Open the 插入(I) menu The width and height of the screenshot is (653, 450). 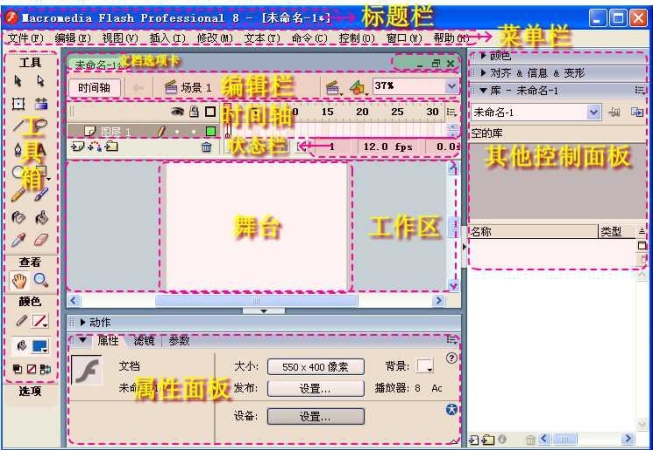167,38
